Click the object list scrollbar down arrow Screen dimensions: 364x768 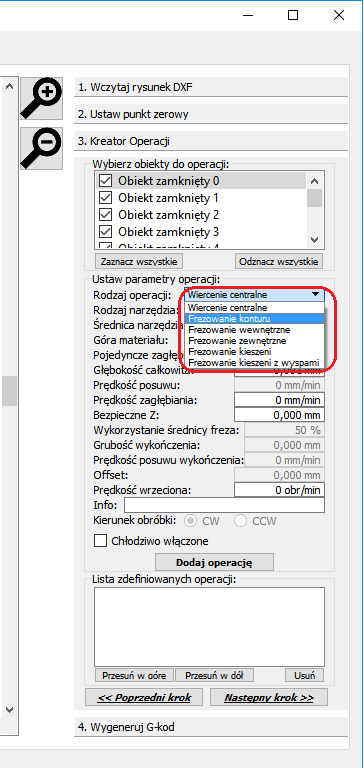(315, 240)
